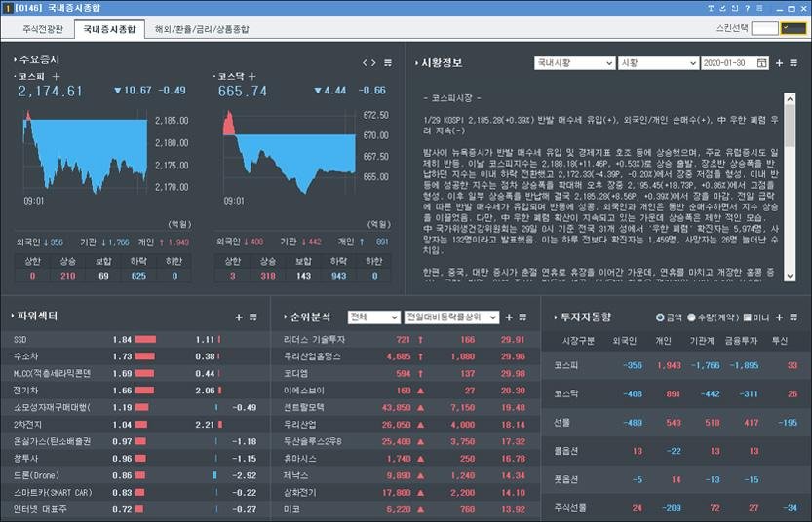Click scroll up arrow in 시황정보 text
812x522 pixels.
click(790, 98)
